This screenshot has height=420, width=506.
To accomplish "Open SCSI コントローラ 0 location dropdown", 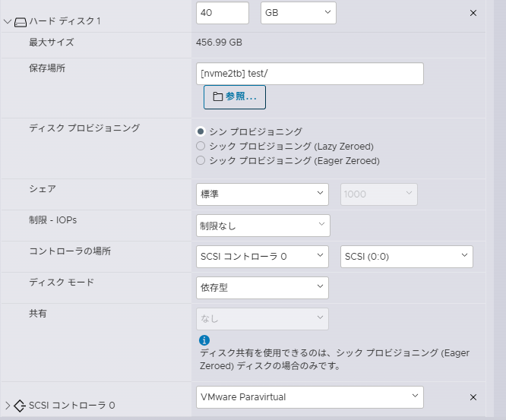I will [x=262, y=257].
